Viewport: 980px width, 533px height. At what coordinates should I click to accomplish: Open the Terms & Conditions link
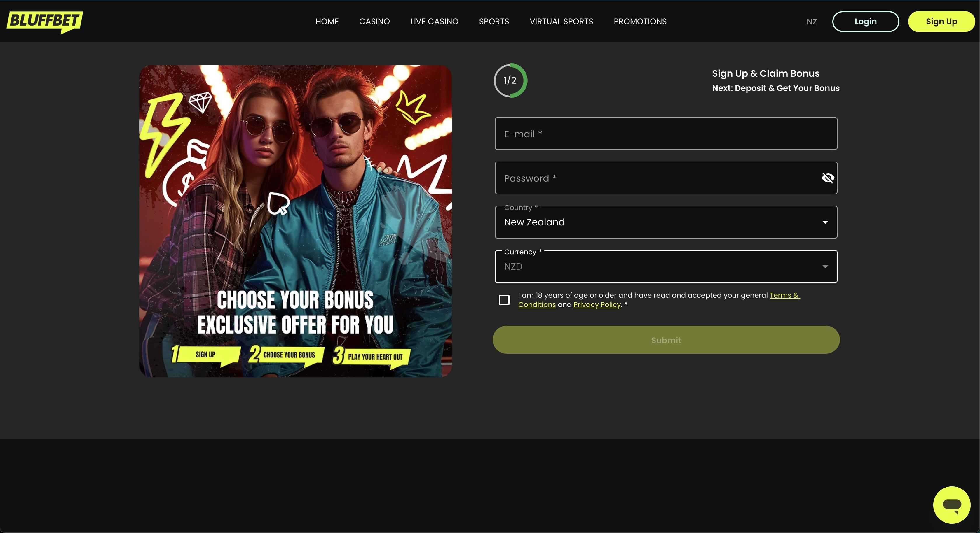[659, 300]
